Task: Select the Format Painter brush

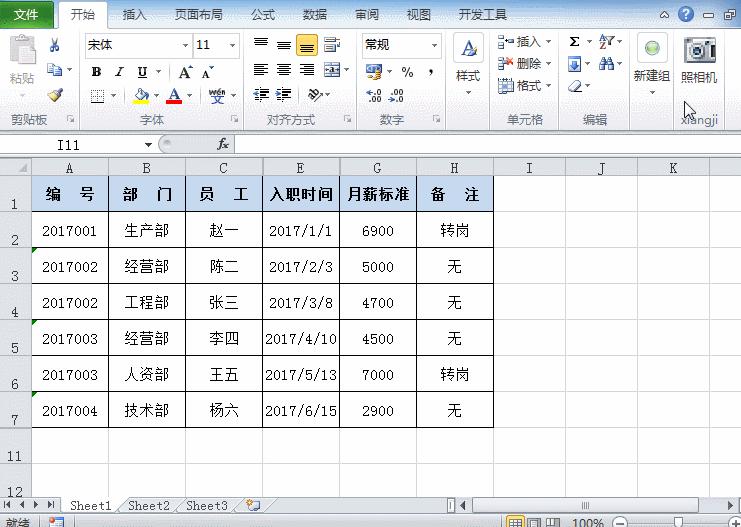Action: coord(55,95)
